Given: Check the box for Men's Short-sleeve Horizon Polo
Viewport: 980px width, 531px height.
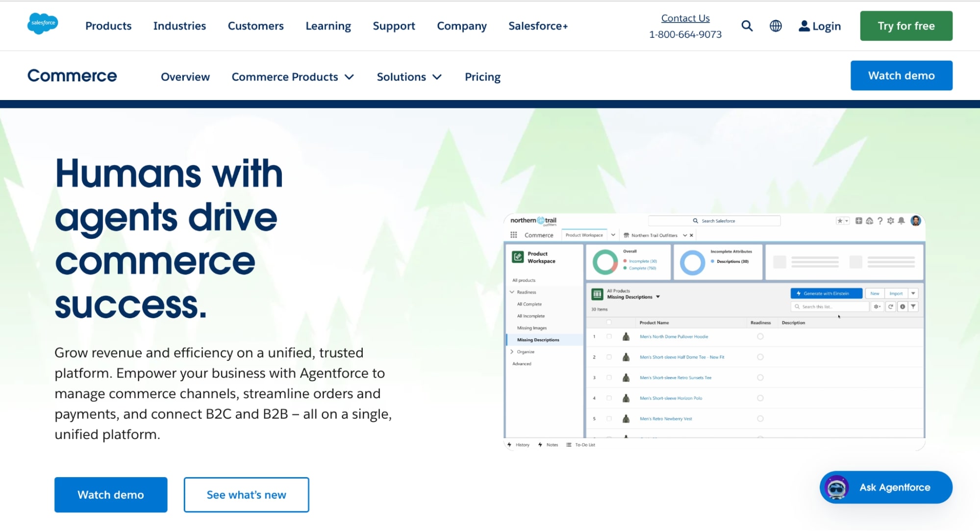Looking at the screenshot, I should 609,398.
